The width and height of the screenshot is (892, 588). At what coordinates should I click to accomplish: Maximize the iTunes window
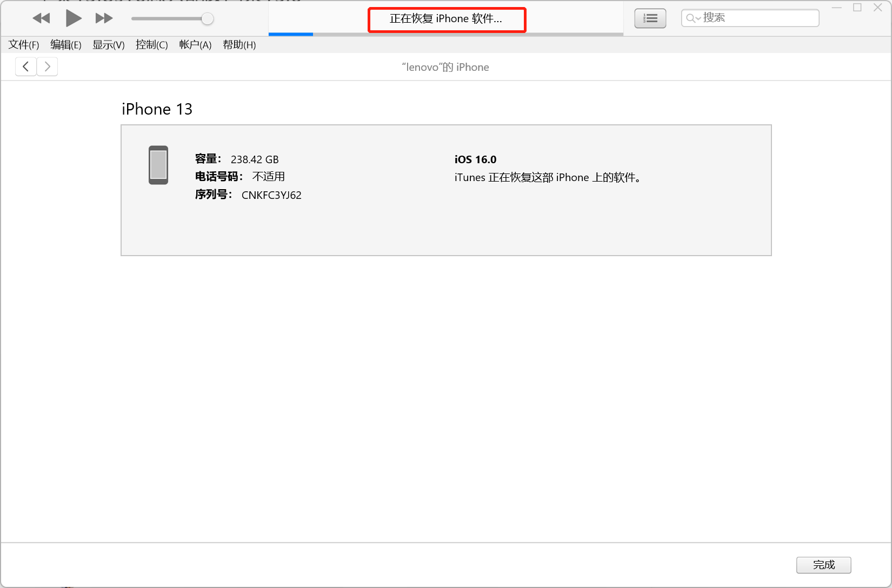[857, 8]
